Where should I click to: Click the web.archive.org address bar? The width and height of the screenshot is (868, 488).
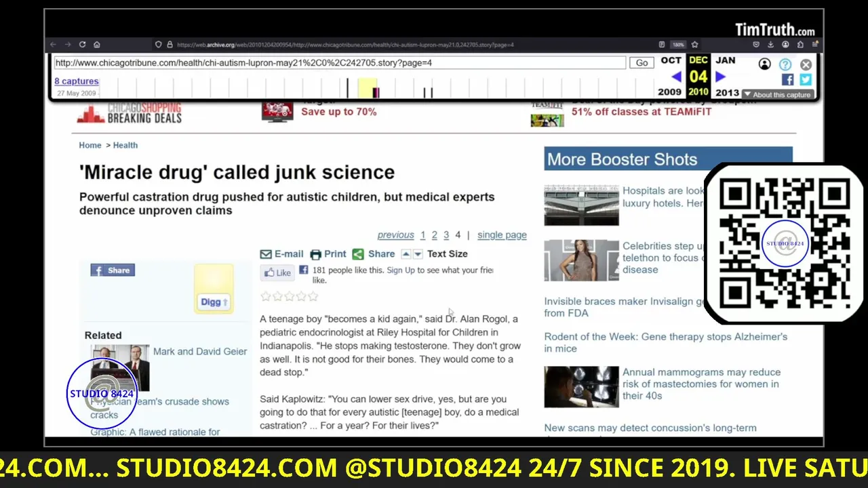[346, 45]
